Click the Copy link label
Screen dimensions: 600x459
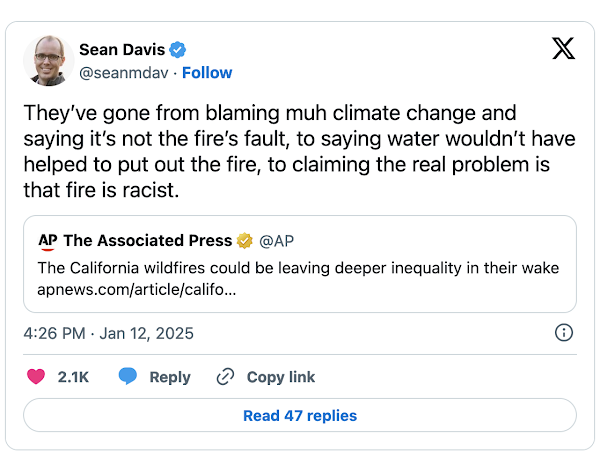point(281,377)
